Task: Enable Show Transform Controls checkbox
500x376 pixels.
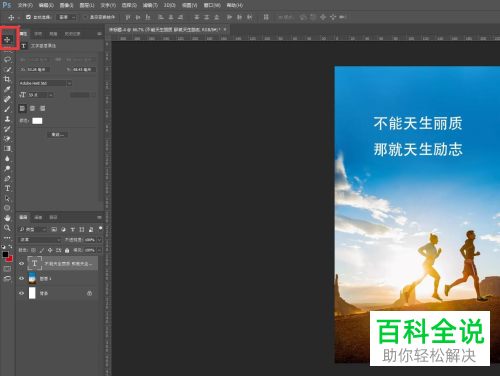Action: click(85, 17)
